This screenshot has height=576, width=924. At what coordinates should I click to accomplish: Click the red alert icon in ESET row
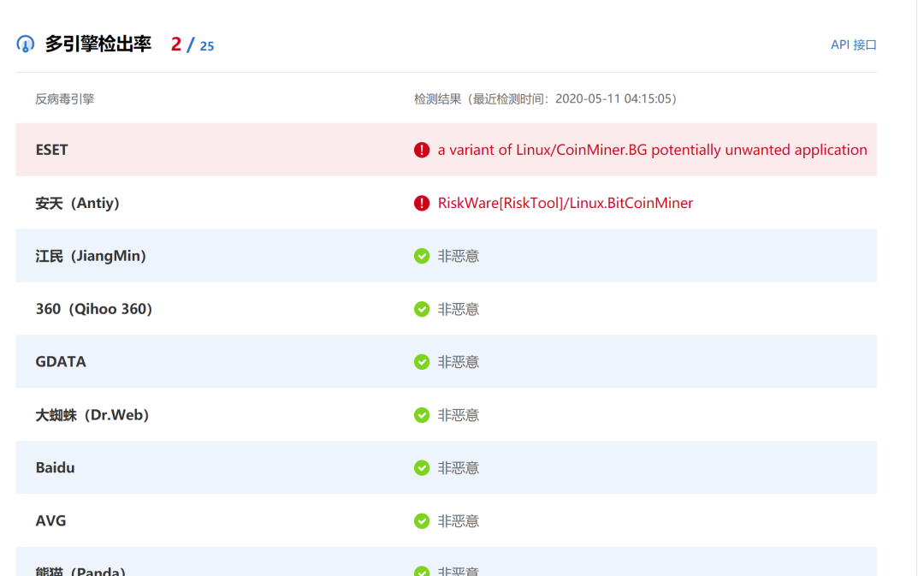pyautogui.click(x=421, y=150)
